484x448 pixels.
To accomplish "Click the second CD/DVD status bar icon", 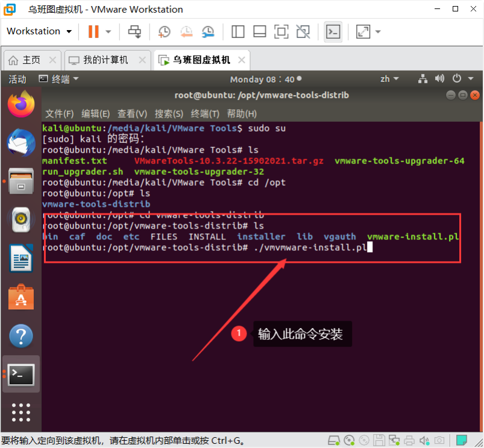I will [x=364, y=440].
